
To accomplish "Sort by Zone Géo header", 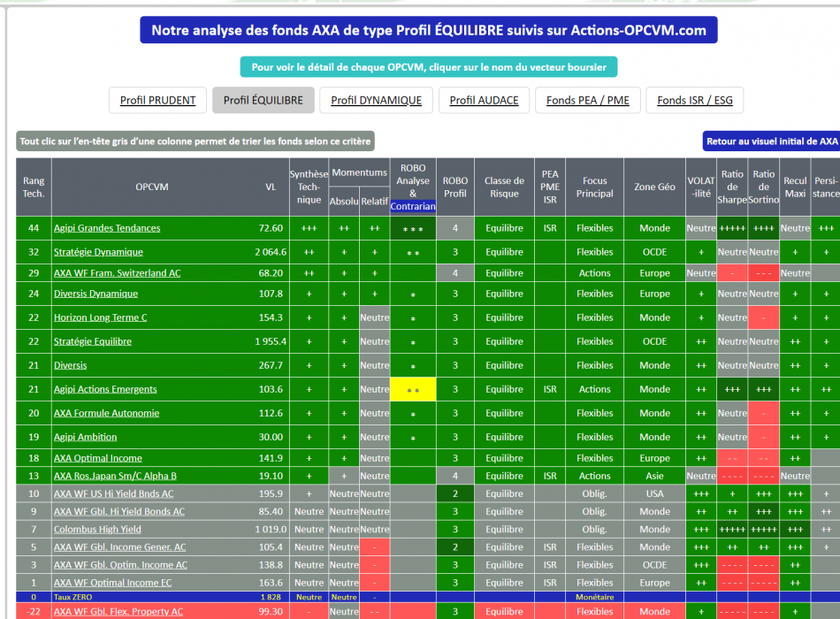I will (x=654, y=187).
